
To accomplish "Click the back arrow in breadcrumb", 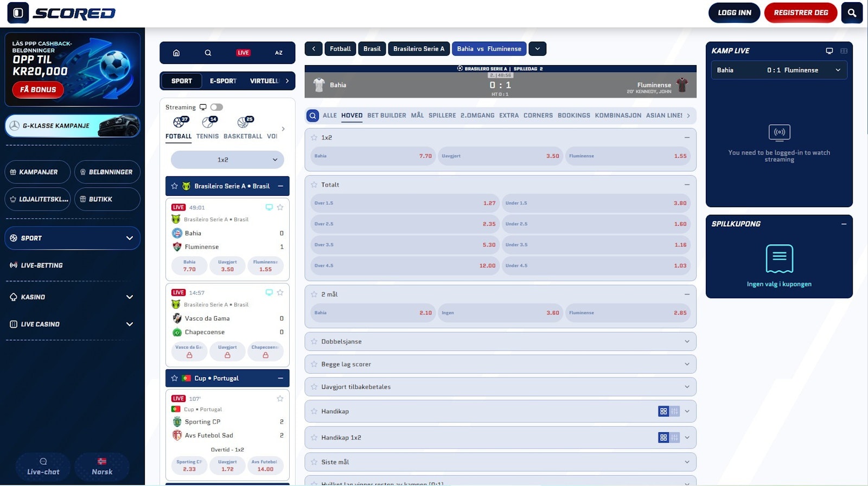I will (x=314, y=49).
